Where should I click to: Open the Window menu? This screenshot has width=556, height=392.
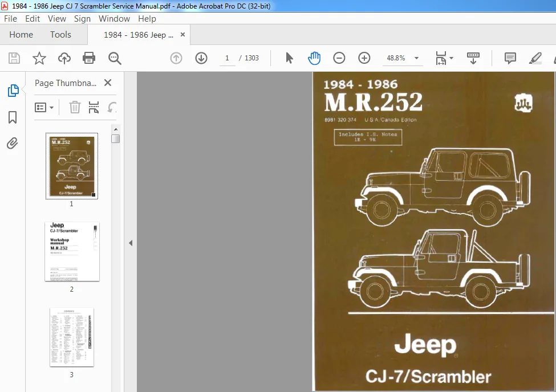tap(114, 19)
